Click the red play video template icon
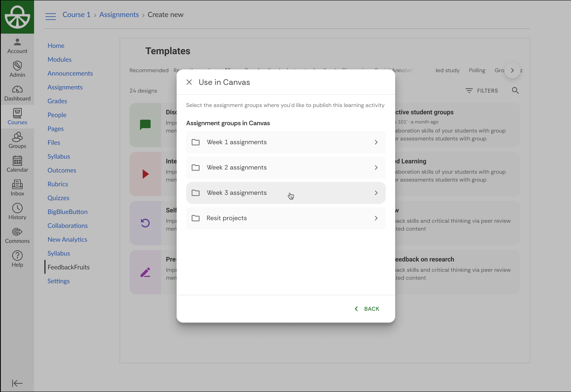 pos(145,174)
